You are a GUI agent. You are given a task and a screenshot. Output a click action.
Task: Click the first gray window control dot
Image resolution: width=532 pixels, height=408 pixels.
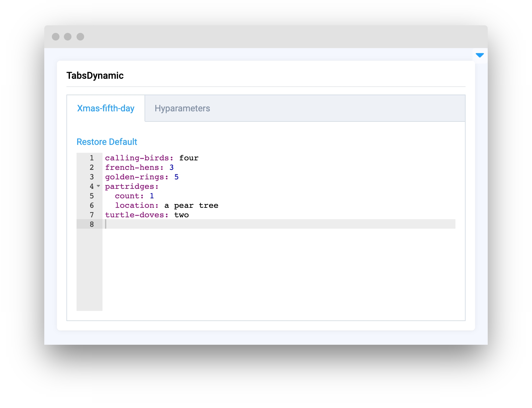click(x=56, y=37)
